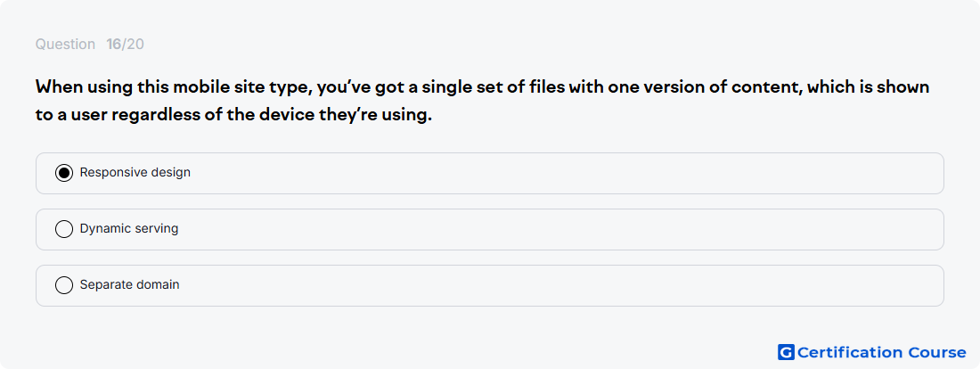Click the "Dynamic serving" answer label

pyautogui.click(x=129, y=228)
